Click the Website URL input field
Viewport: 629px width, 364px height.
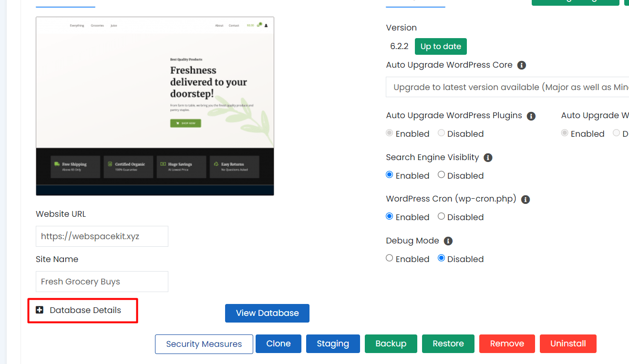coord(102,236)
